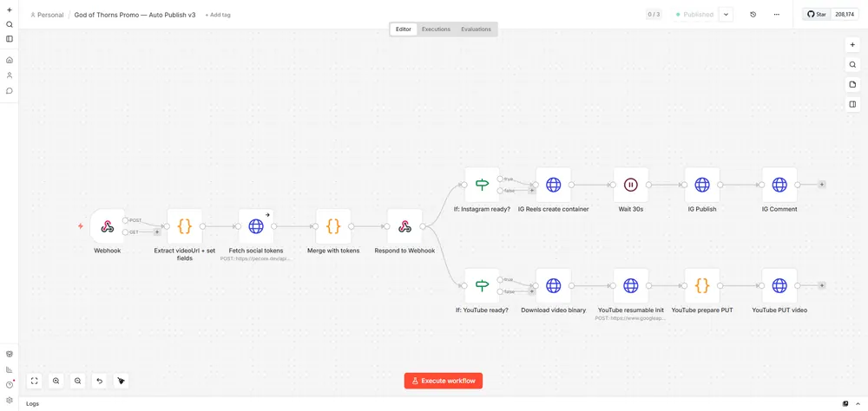Switch to the Editor tab
Screen dimensions: 868x411
point(403,29)
